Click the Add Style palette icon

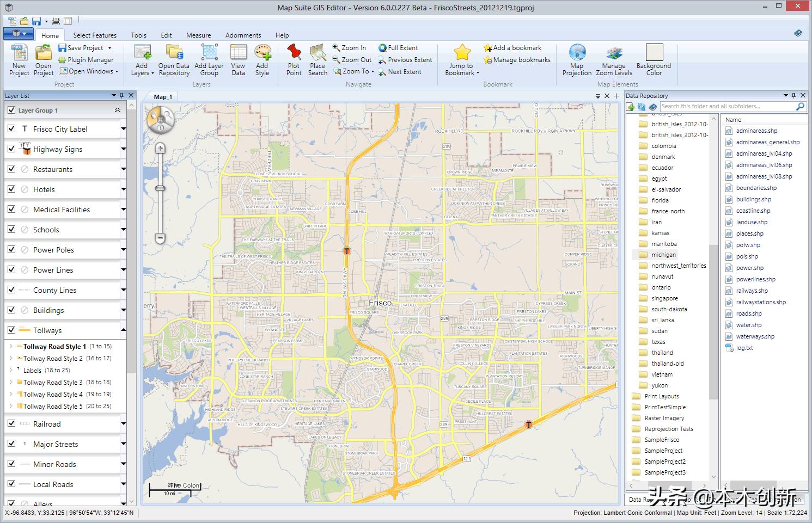pyautogui.click(x=262, y=53)
